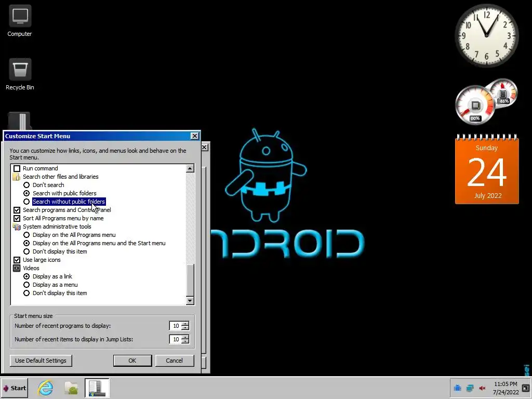Viewport: 532px width, 399px height.
Task: Click System administrative tools label
Action: click(57, 227)
